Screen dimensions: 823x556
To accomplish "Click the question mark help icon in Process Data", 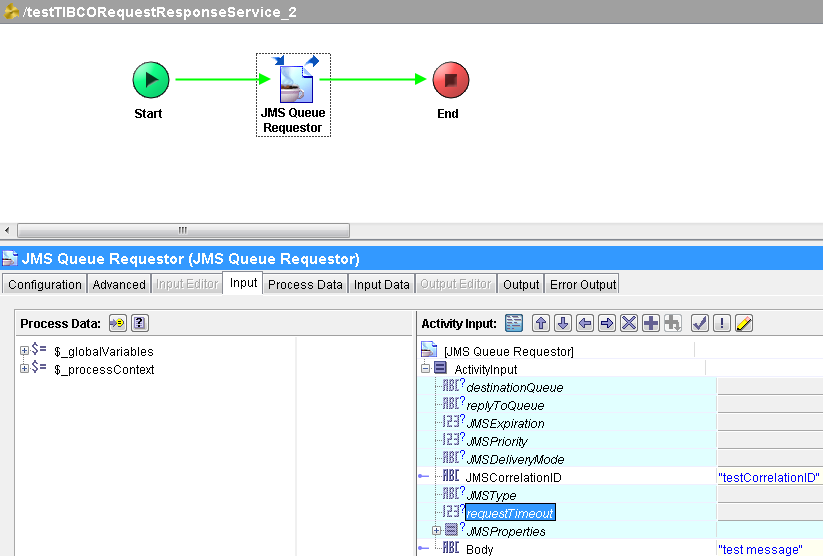I will tap(140, 323).
